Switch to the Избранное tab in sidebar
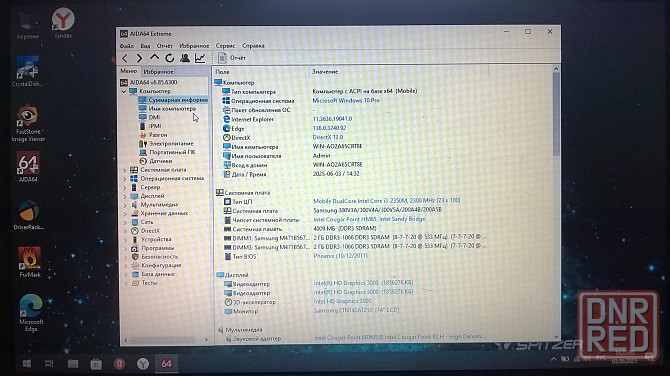The image size is (670, 376). coord(158,72)
